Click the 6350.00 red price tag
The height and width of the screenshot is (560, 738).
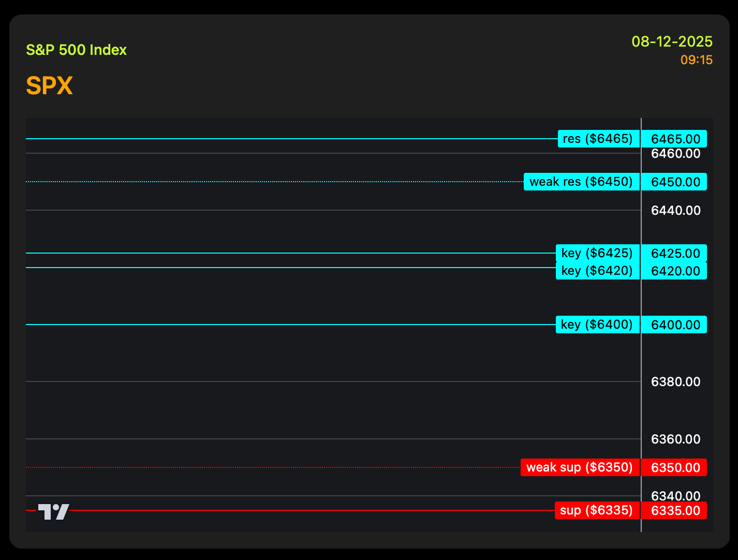click(674, 467)
